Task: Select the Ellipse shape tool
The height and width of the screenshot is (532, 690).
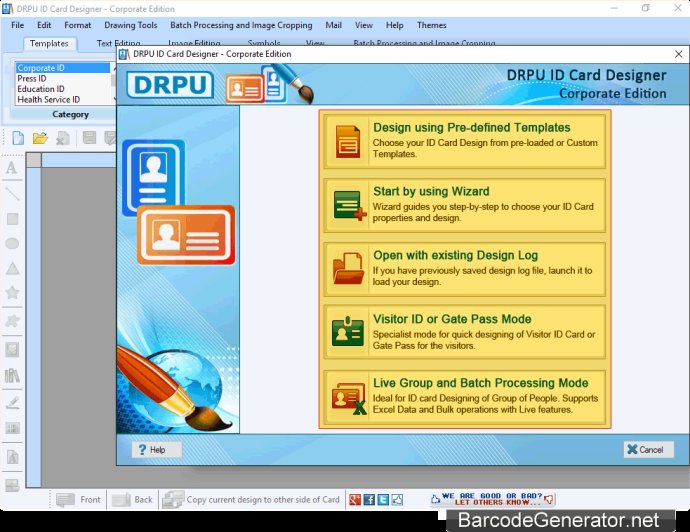Action: click(x=12, y=243)
